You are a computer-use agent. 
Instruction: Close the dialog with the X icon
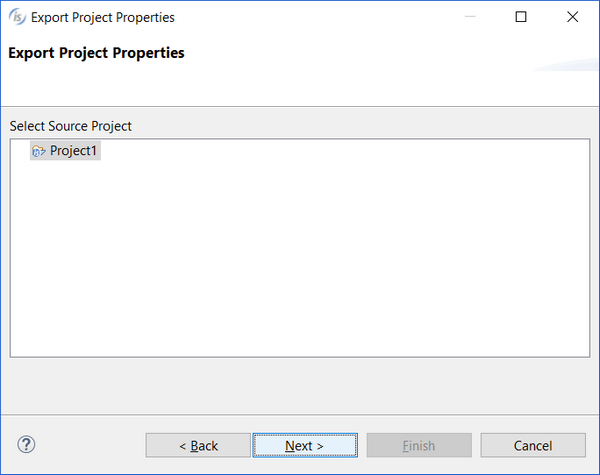click(572, 17)
